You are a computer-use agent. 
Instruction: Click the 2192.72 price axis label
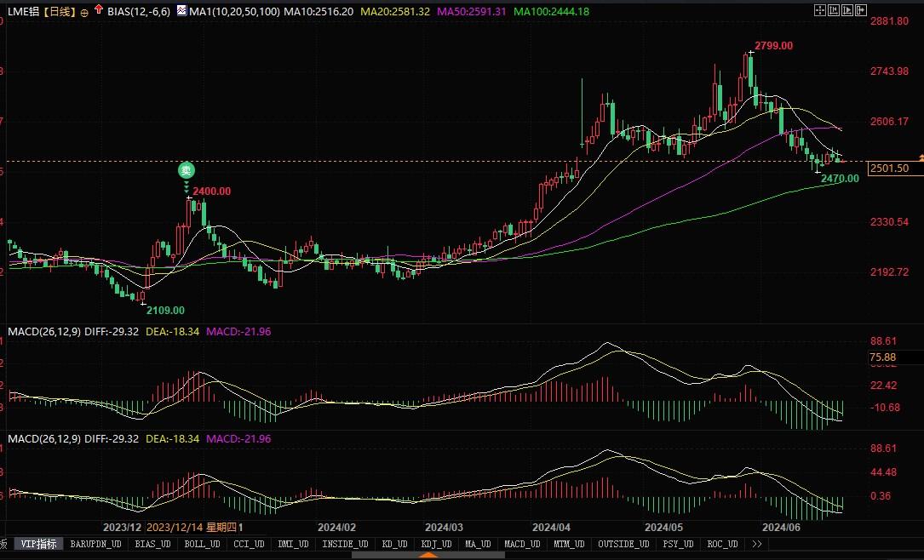tap(889, 272)
